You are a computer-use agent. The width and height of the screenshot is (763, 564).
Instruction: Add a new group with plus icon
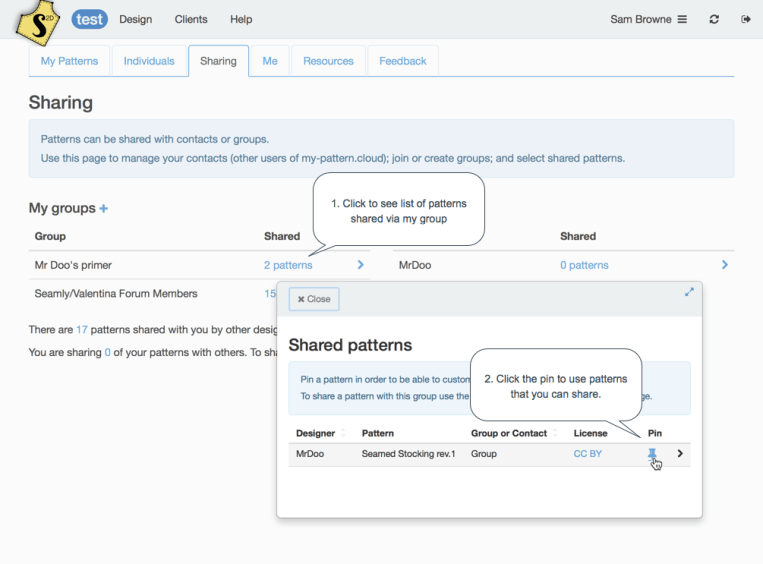(104, 209)
